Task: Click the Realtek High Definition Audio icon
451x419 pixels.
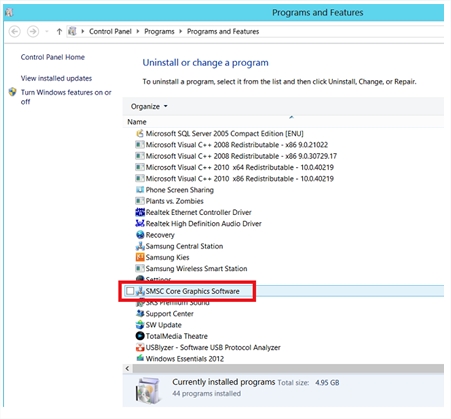Action: (140, 223)
